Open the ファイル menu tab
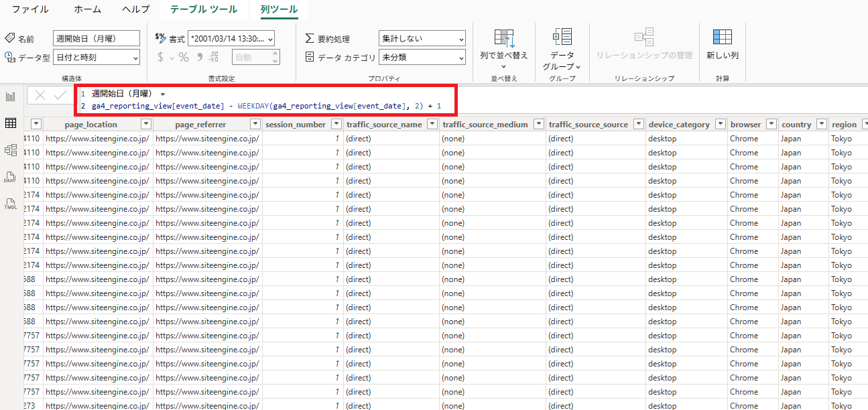This screenshot has width=868, height=410. [x=30, y=9]
